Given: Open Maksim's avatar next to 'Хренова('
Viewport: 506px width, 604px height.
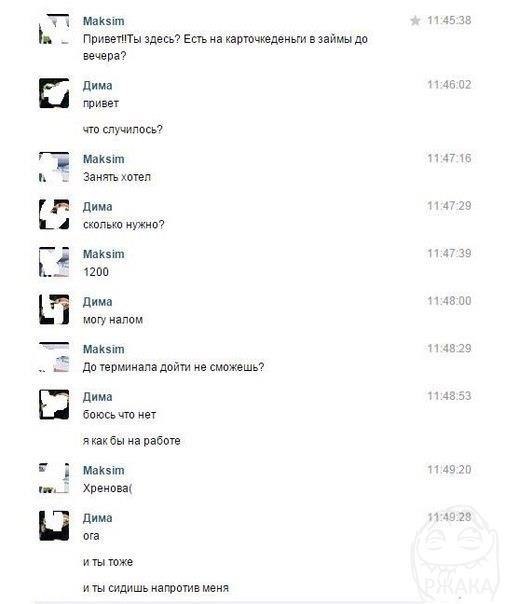Looking at the screenshot, I should (x=54, y=478).
